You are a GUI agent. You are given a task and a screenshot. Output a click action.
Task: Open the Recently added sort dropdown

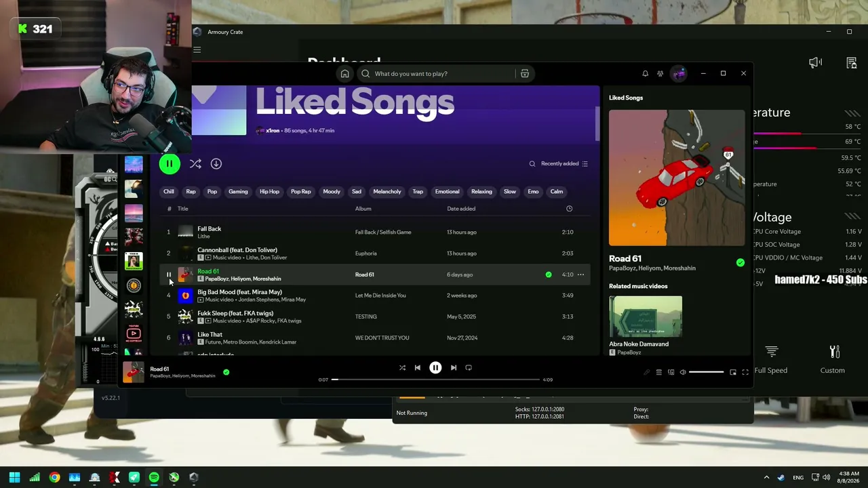click(564, 163)
